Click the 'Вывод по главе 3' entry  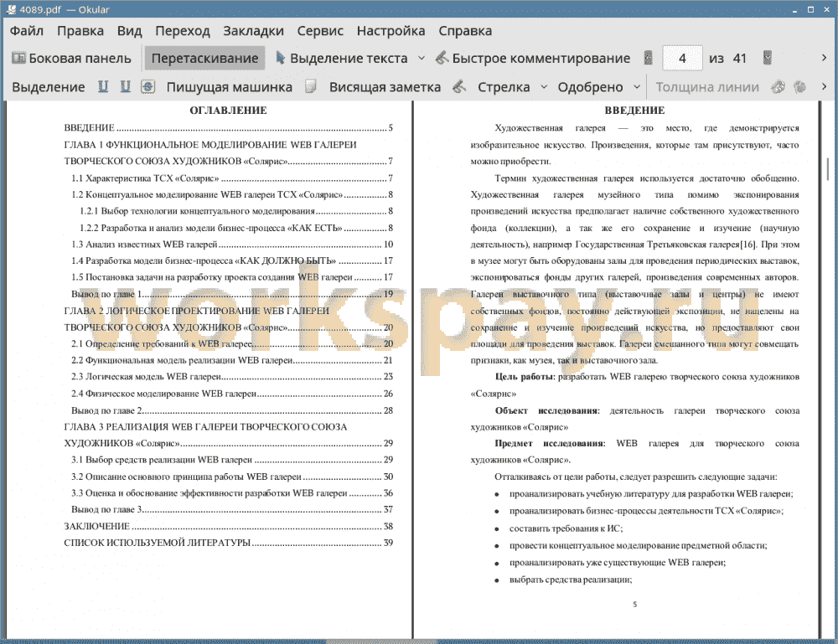click(232, 509)
